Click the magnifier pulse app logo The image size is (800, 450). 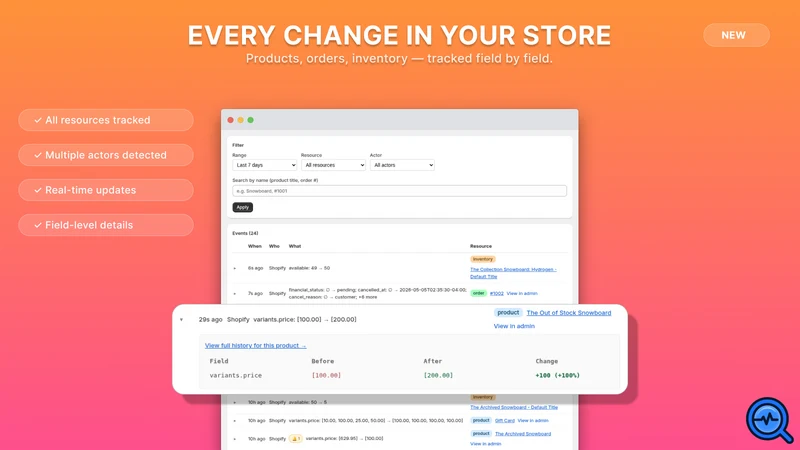[769, 420]
